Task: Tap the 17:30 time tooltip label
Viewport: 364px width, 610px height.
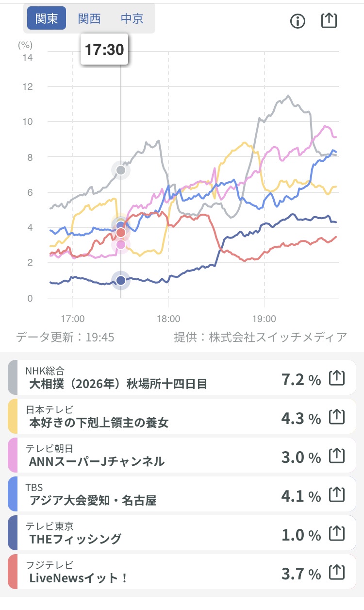Action: (104, 50)
